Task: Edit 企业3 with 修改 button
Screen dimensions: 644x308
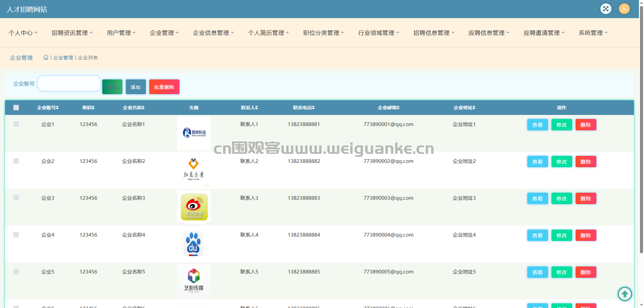Action: (561, 198)
